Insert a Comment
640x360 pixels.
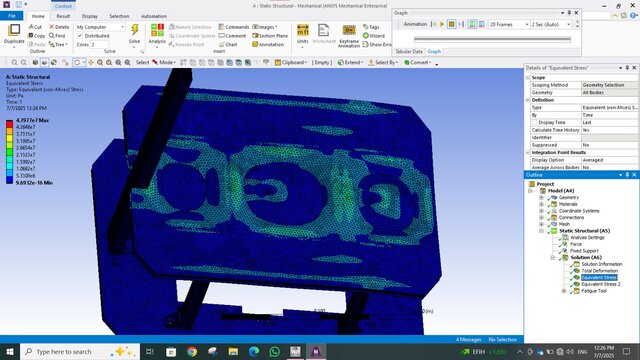click(x=232, y=36)
